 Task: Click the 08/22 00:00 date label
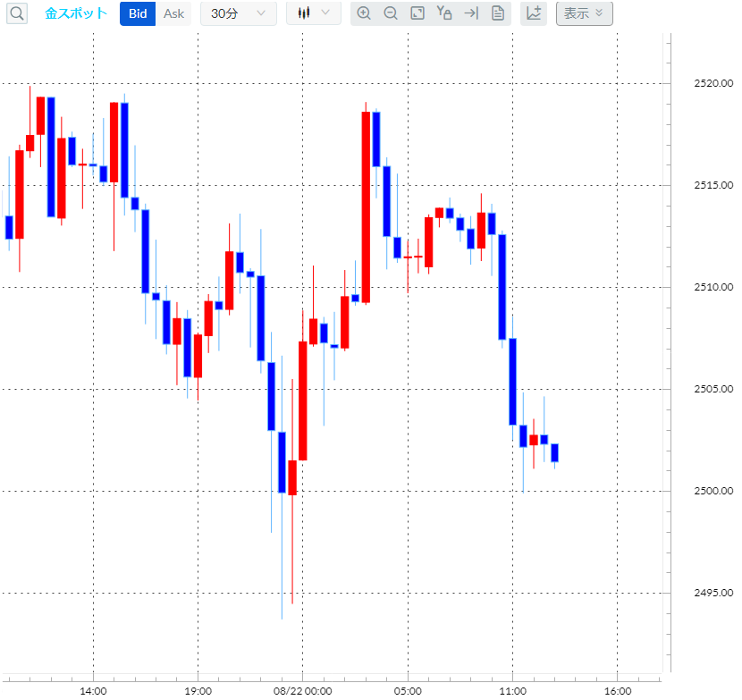(302, 691)
